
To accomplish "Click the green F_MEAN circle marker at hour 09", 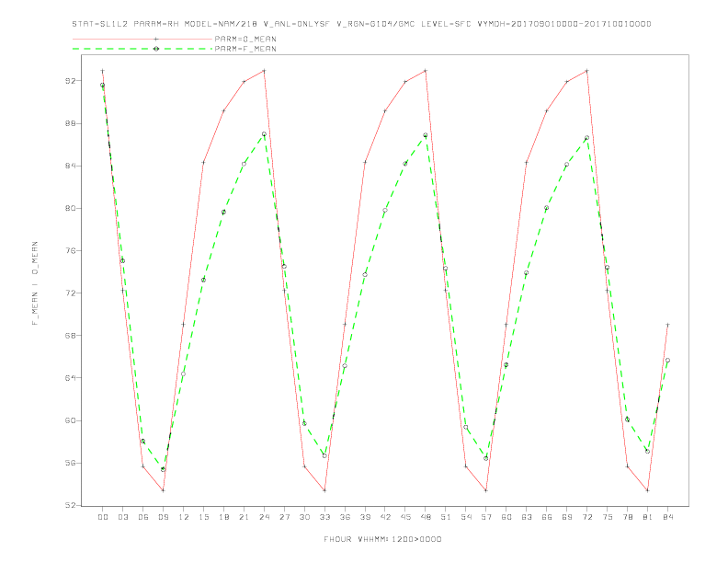I will click(164, 470).
